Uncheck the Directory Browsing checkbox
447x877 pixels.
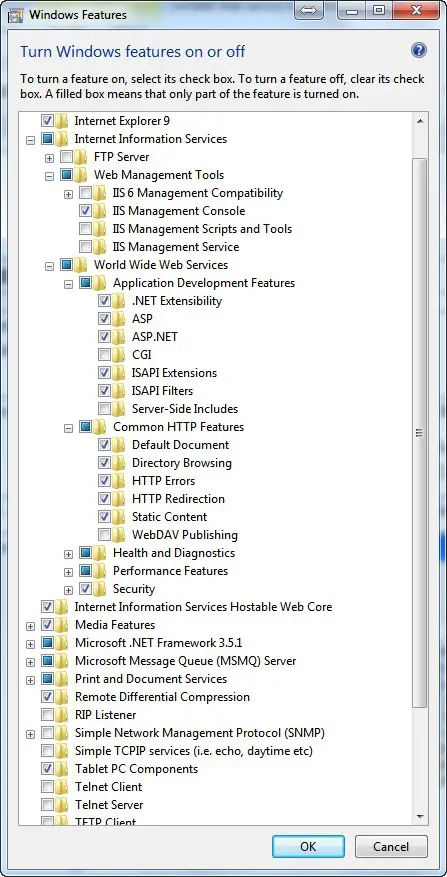tap(105, 463)
